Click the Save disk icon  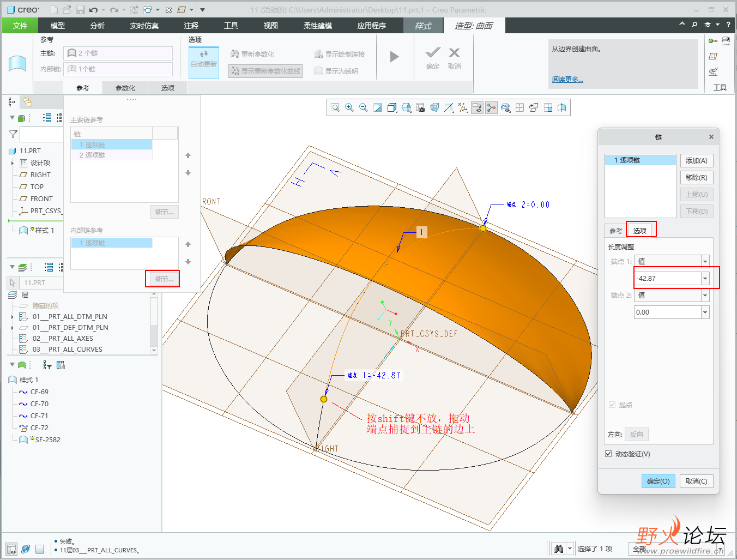click(80, 10)
